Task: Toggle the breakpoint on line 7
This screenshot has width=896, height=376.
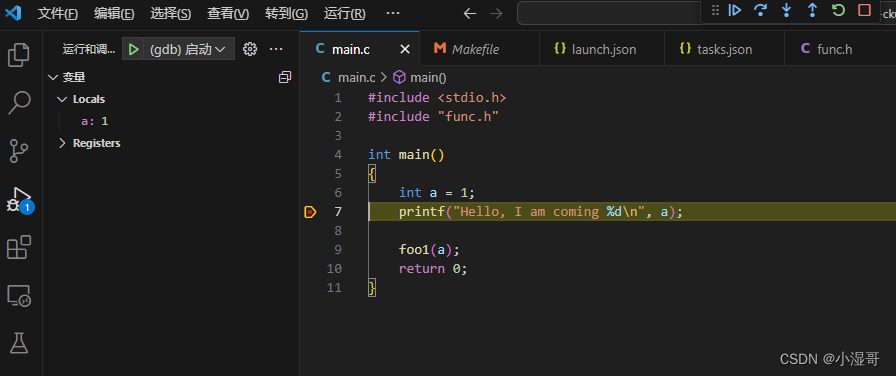Action: (310, 212)
